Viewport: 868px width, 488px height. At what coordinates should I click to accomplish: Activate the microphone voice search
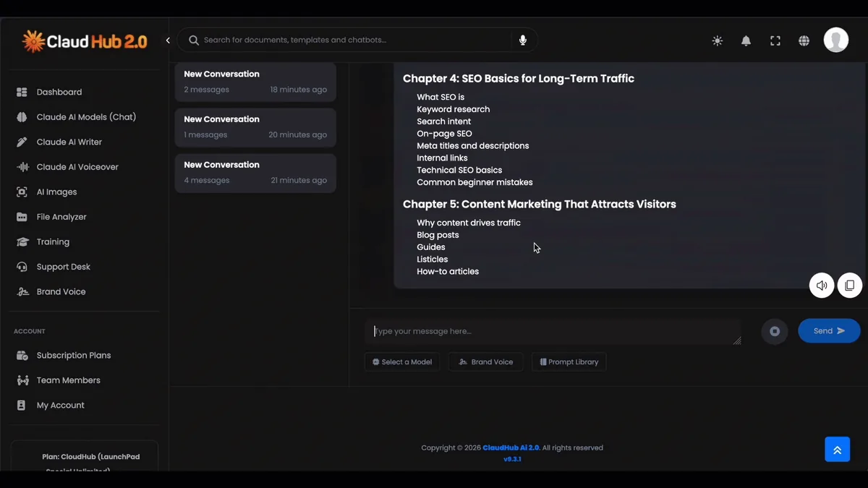point(523,40)
